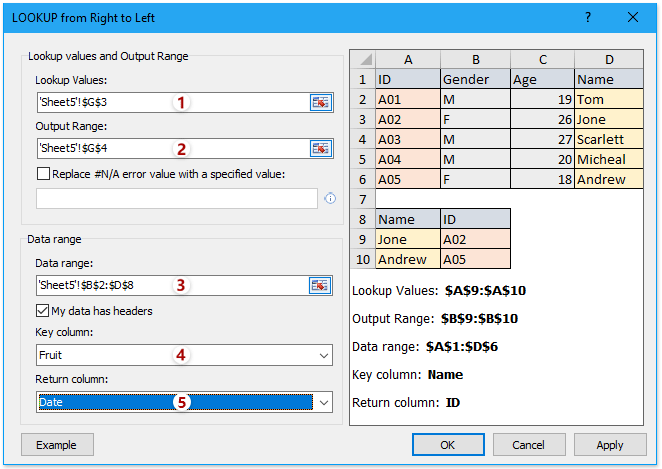The height and width of the screenshot is (469, 662).
Task: Expand the Return column dropdown
Action: point(322,402)
